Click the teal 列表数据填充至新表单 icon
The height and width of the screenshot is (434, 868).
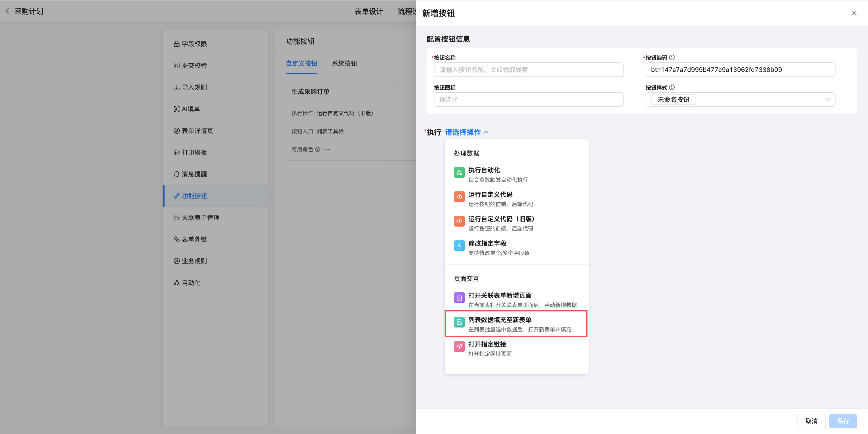click(x=459, y=322)
